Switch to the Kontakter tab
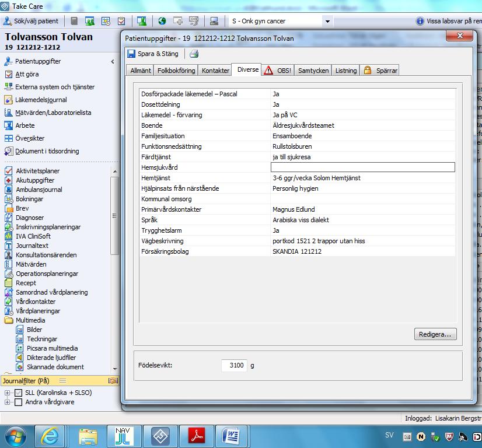This screenshot has height=448, width=482. [x=215, y=71]
